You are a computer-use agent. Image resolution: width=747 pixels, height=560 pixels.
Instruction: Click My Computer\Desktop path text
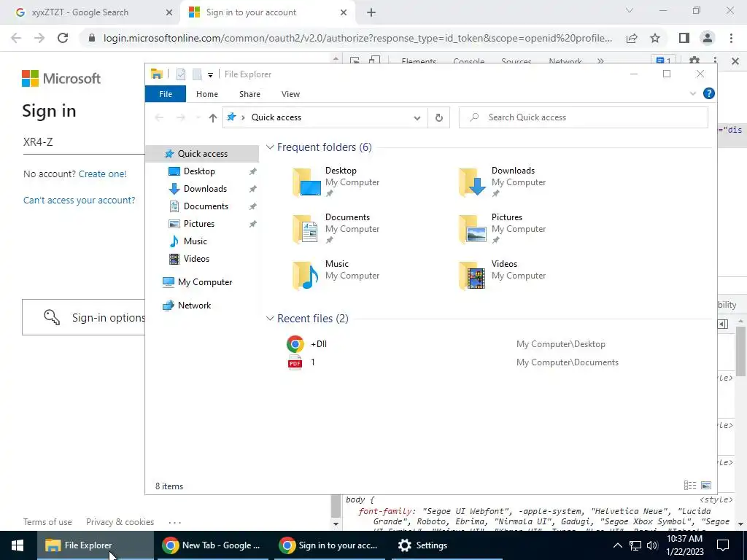pyautogui.click(x=561, y=344)
